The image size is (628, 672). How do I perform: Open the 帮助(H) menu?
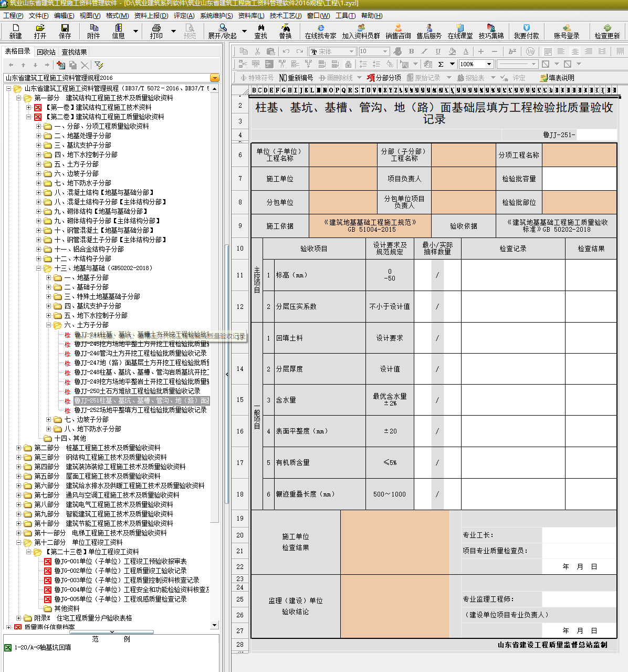click(372, 15)
